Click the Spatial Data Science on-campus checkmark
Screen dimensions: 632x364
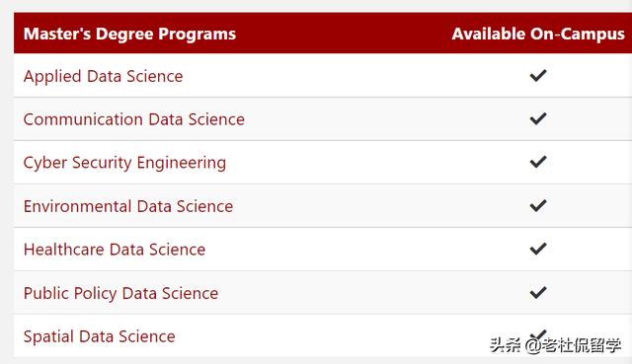click(x=538, y=335)
